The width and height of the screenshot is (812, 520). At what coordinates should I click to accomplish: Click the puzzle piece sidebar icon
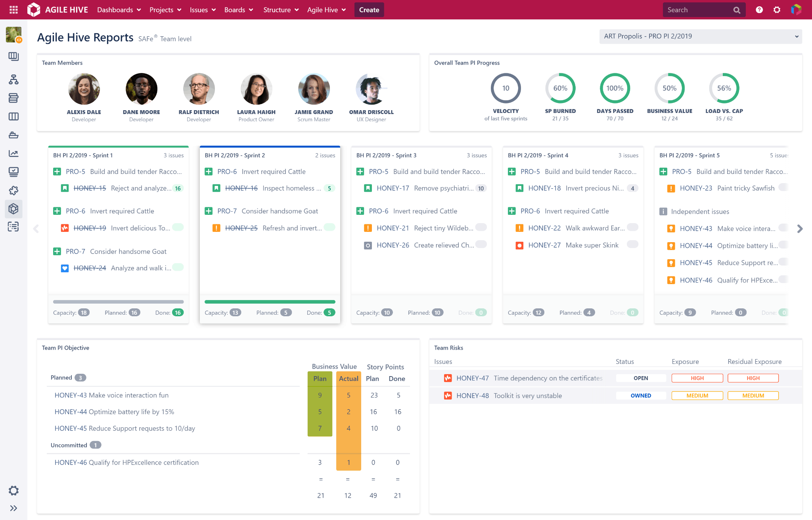(14, 191)
